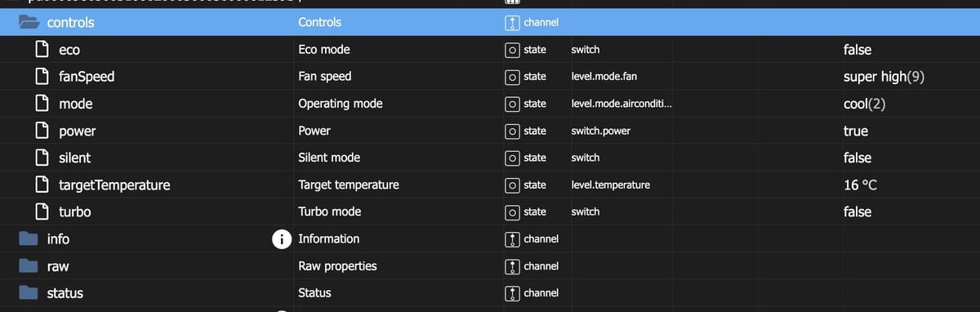Expand the raw folder
The height and width of the screenshot is (312, 980).
click(x=29, y=265)
